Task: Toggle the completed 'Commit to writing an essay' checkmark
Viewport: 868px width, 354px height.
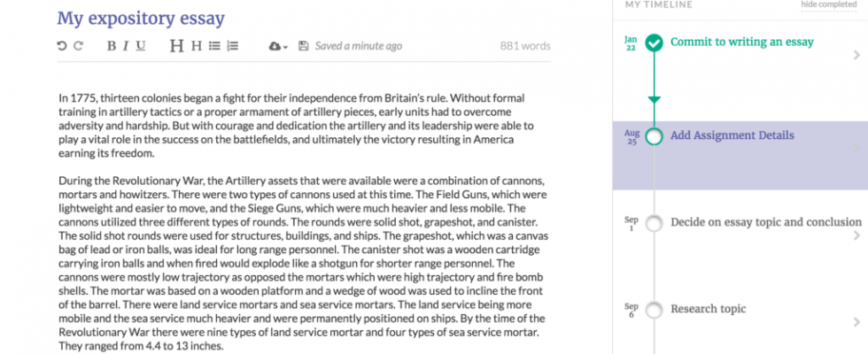Action: coord(655,42)
